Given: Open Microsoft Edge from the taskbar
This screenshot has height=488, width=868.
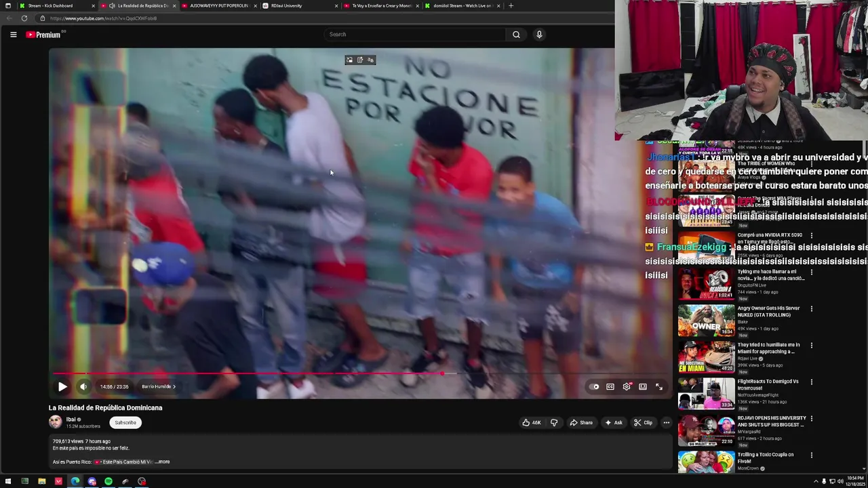Looking at the screenshot, I should point(75,481).
